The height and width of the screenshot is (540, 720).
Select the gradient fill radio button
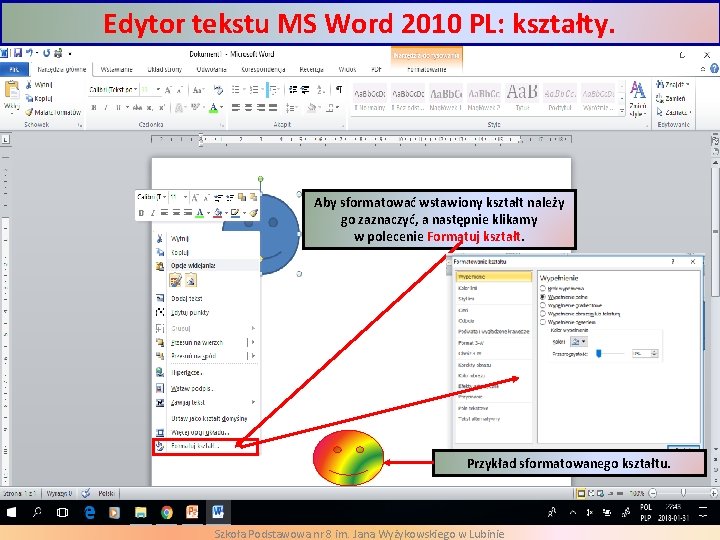click(x=543, y=305)
